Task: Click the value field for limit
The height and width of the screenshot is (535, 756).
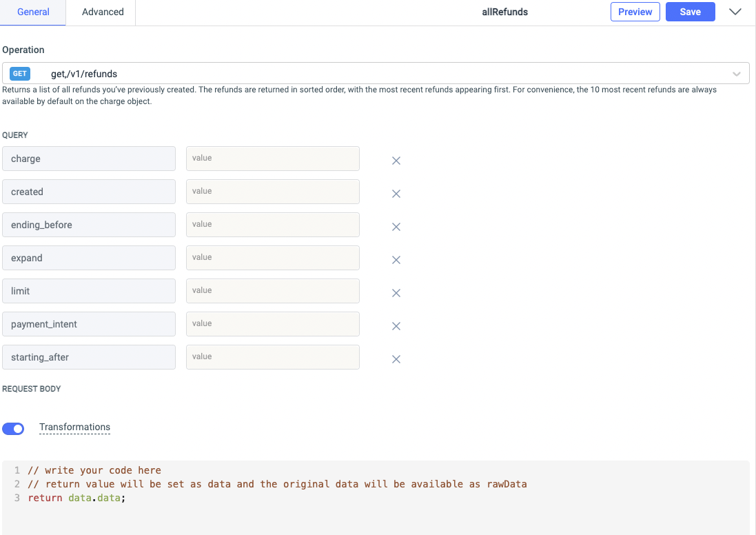Action: pos(272,291)
